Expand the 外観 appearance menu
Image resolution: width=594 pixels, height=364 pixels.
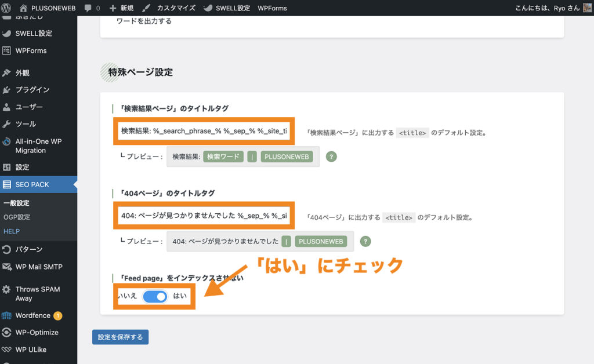[x=23, y=73]
